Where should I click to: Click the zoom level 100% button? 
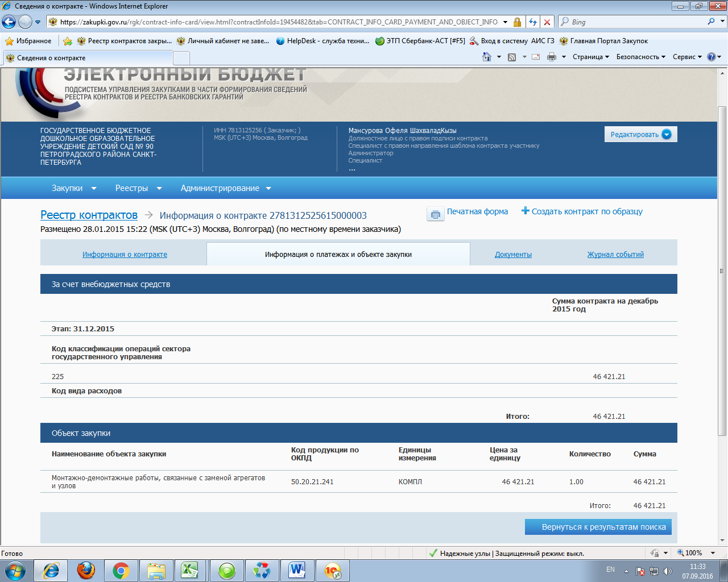coord(689,553)
